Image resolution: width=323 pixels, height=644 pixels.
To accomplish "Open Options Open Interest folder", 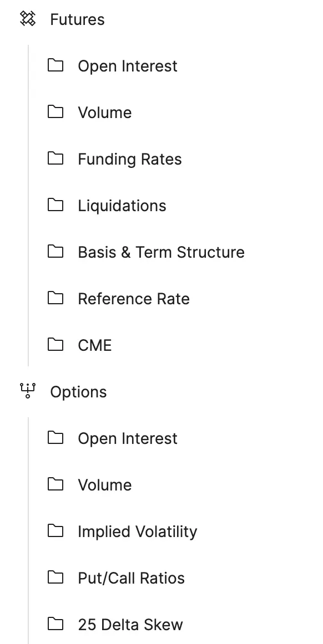I will [128, 438].
